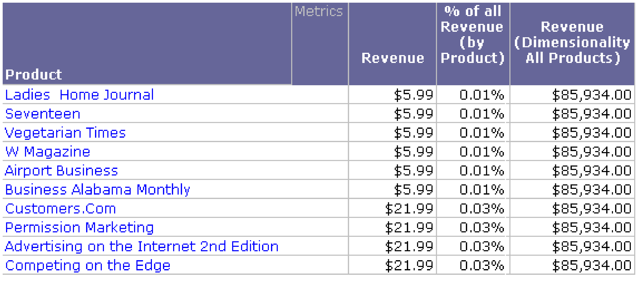
Task: Select the Revenue column header
Action: point(393,58)
